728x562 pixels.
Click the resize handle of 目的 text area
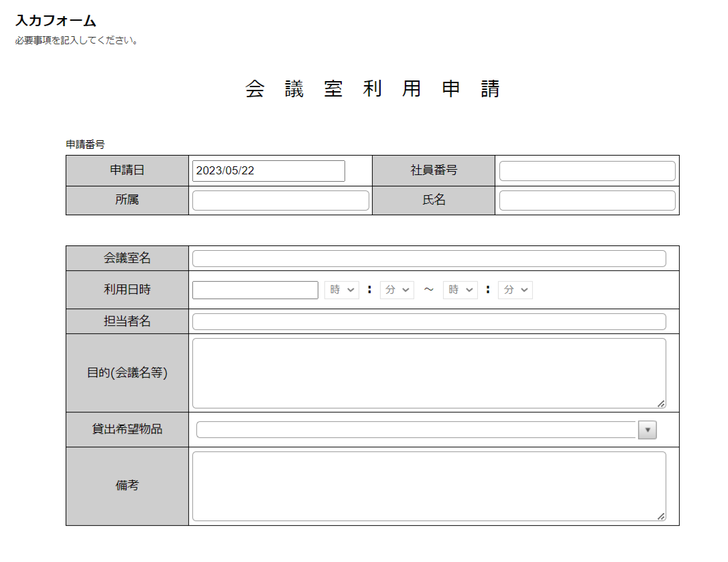tap(661, 404)
